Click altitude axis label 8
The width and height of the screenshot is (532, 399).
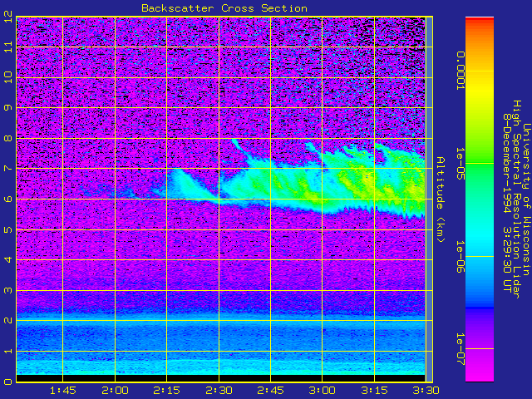point(8,139)
